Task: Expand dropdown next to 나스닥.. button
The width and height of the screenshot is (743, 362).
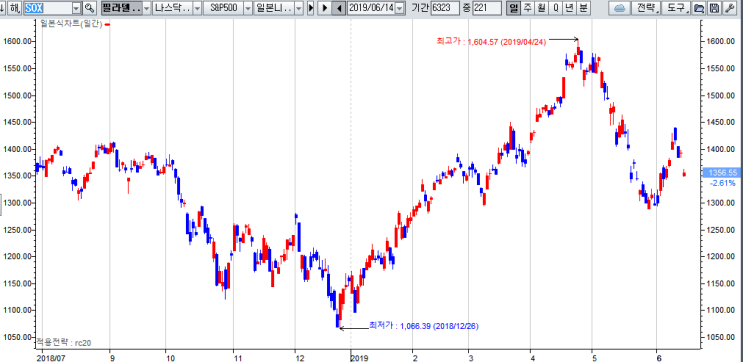Action: point(197,8)
